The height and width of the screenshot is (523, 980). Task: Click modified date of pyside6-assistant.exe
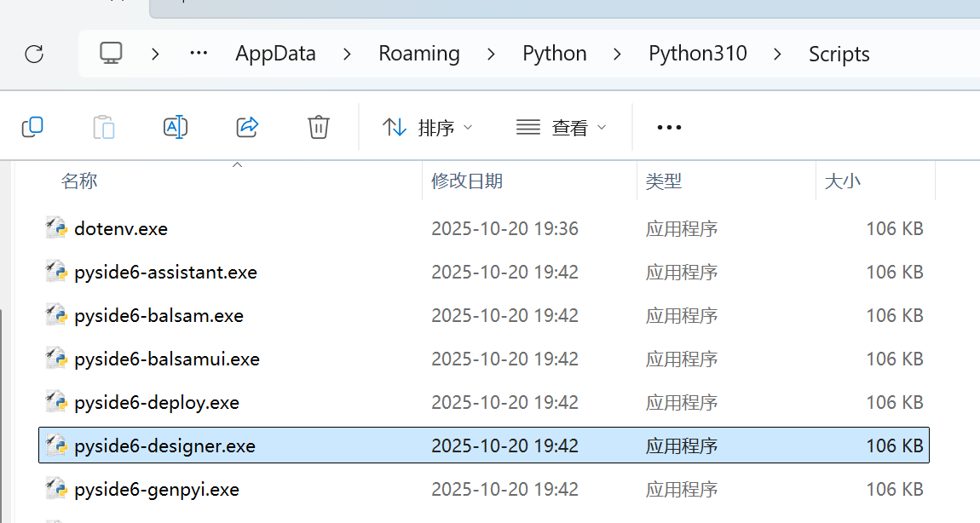pos(505,273)
